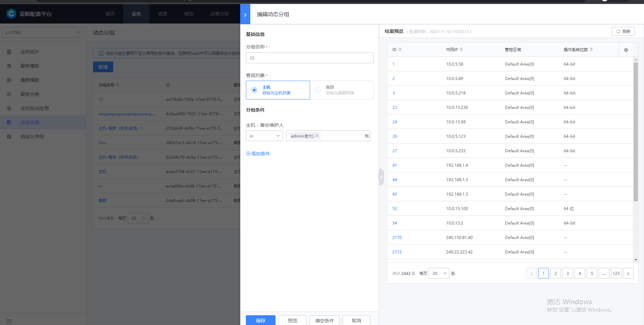Switch to the 资源 navigation menu
The image size is (644, 325).
(162, 14)
